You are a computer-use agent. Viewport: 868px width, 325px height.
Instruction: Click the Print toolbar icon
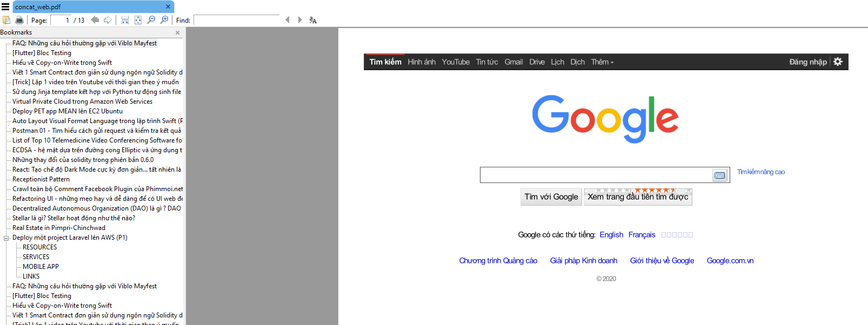19,20
